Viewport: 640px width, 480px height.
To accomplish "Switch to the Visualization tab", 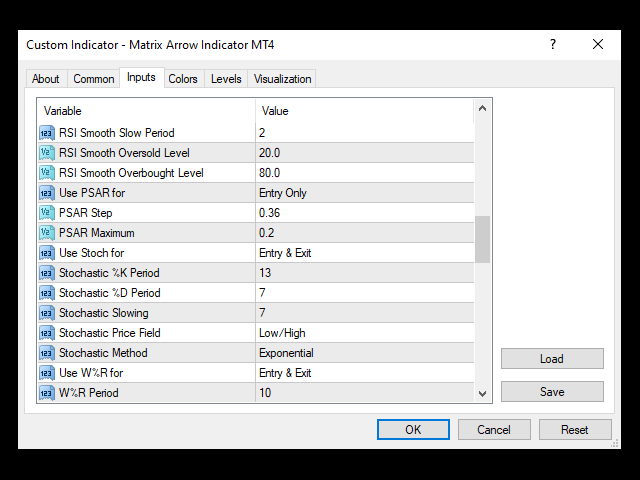I will point(282,79).
